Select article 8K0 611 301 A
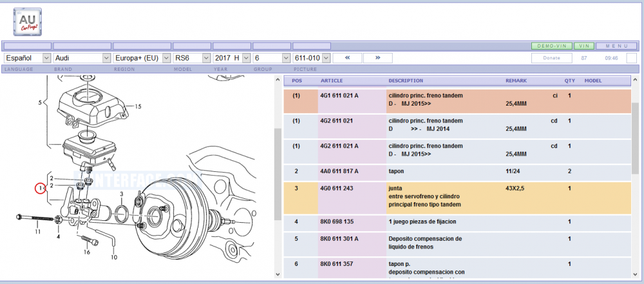 pos(339,238)
